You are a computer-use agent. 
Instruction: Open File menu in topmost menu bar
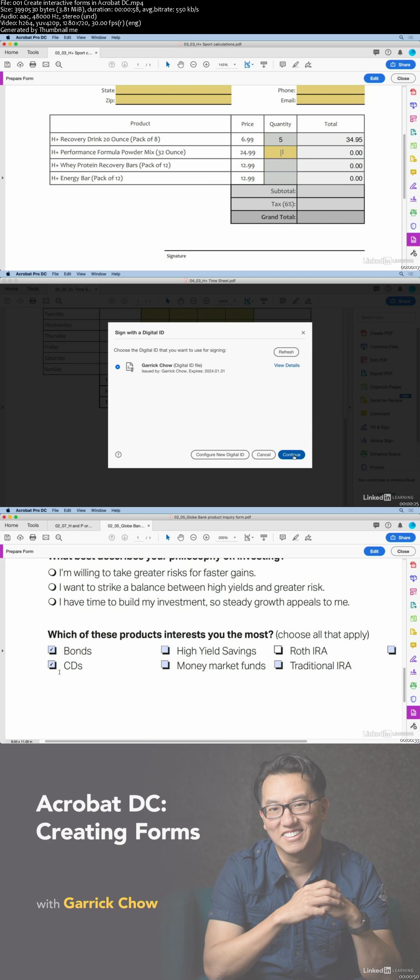pos(55,37)
